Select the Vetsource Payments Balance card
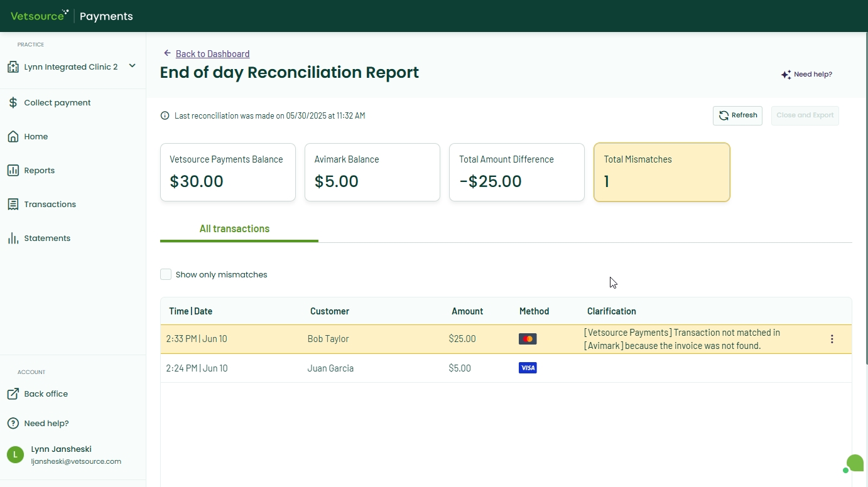The width and height of the screenshot is (868, 487). (x=228, y=173)
